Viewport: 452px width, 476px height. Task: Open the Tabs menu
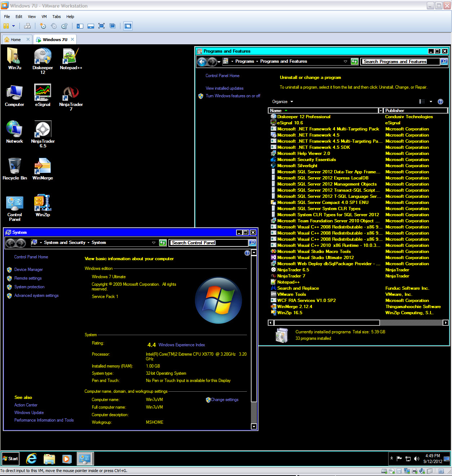(57, 17)
